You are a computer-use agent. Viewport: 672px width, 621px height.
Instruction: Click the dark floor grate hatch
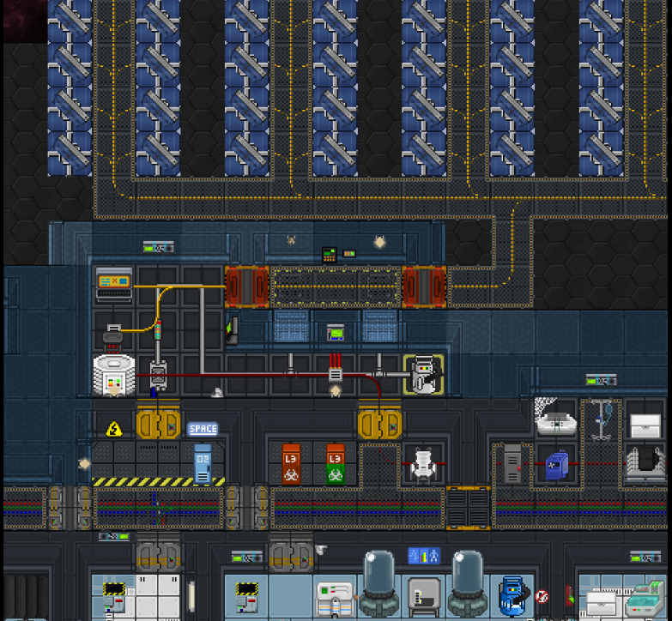(x=468, y=508)
